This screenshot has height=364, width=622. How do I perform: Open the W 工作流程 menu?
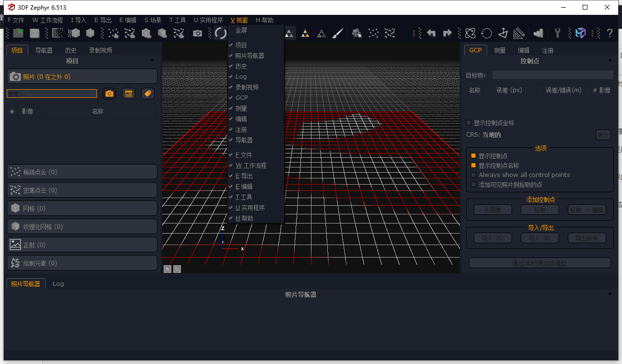(48, 20)
